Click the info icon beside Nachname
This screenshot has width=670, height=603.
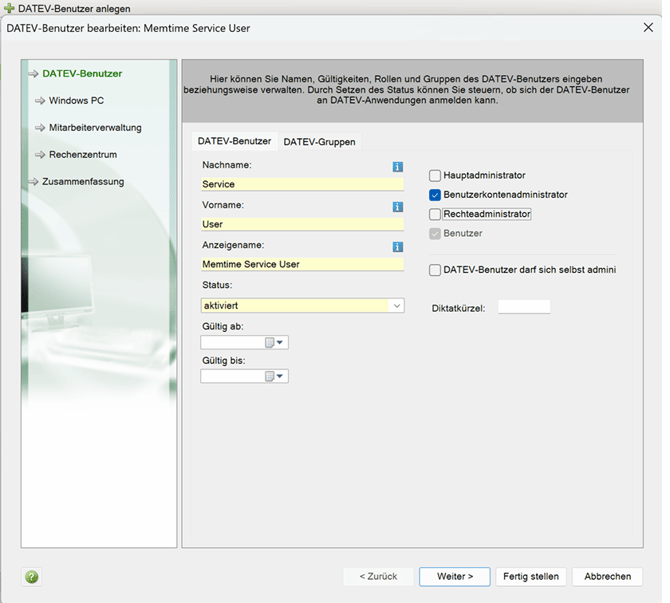point(397,167)
